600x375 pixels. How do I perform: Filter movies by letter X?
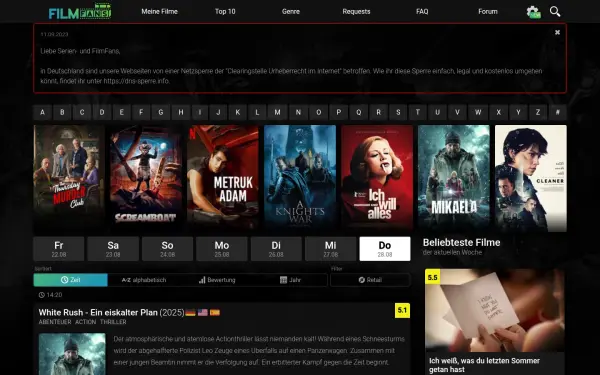tap(498, 112)
